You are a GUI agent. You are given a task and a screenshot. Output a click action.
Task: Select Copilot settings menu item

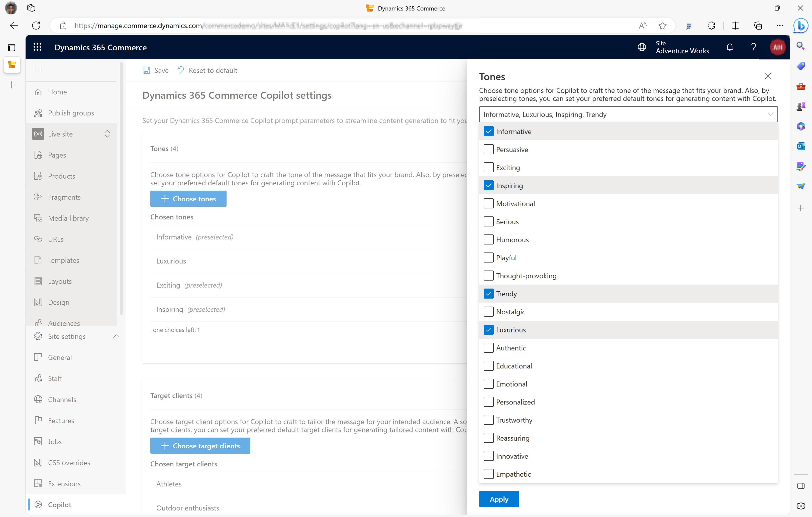(59, 504)
